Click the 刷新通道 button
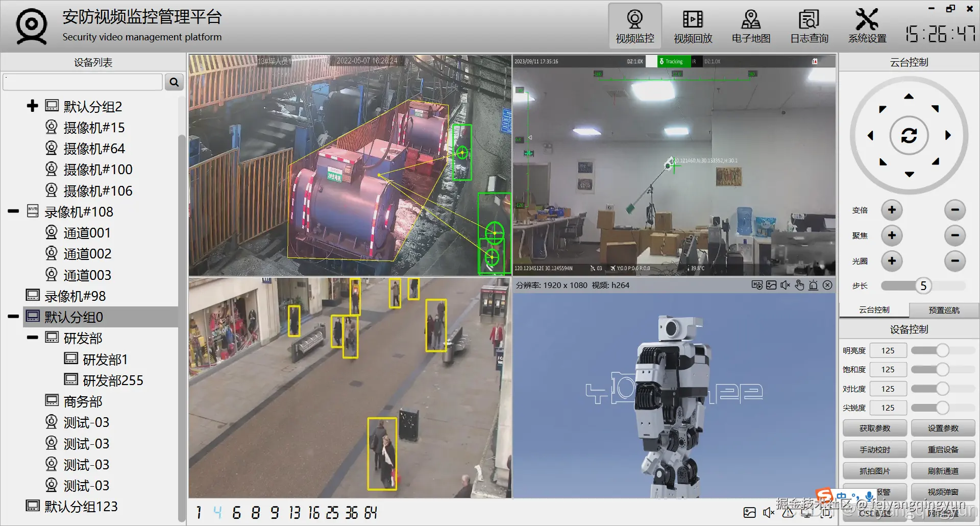 (943, 471)
